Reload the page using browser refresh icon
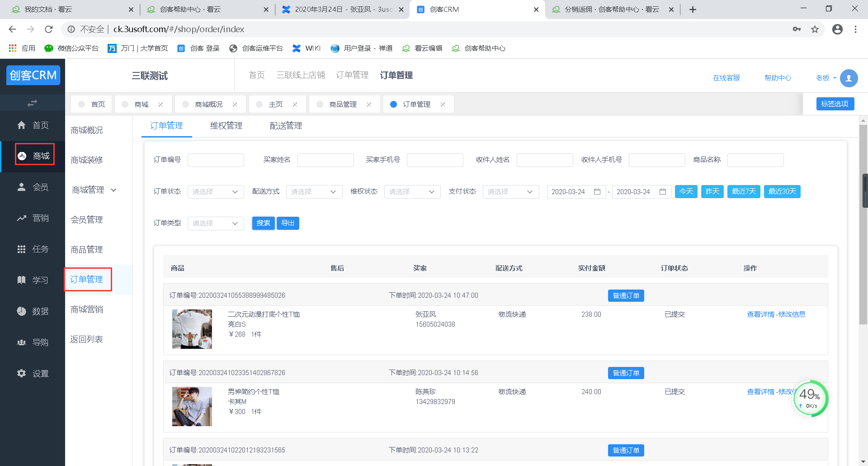The width and height of the screenshot is (868, 466). 49,29
